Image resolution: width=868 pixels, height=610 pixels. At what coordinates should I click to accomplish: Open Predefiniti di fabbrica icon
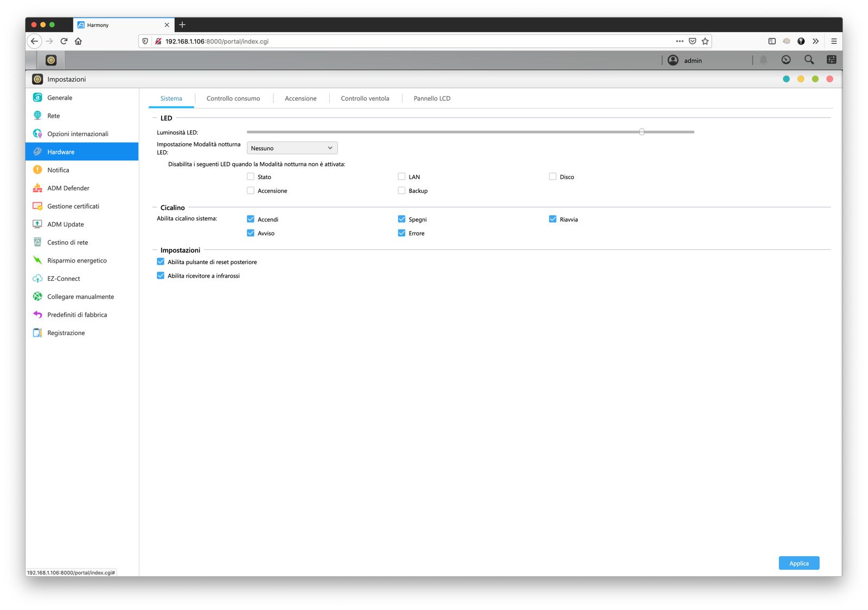[37, 314]
